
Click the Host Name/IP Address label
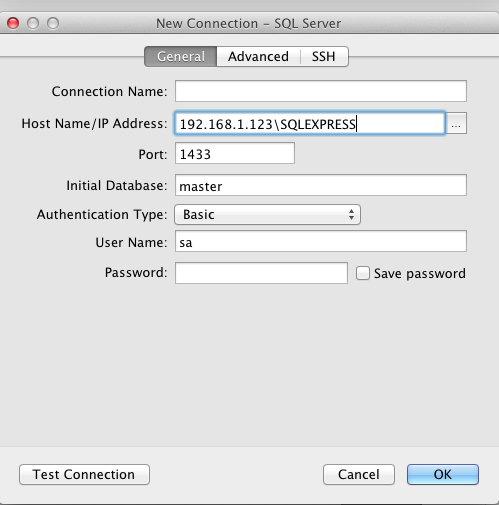(94, 123)
